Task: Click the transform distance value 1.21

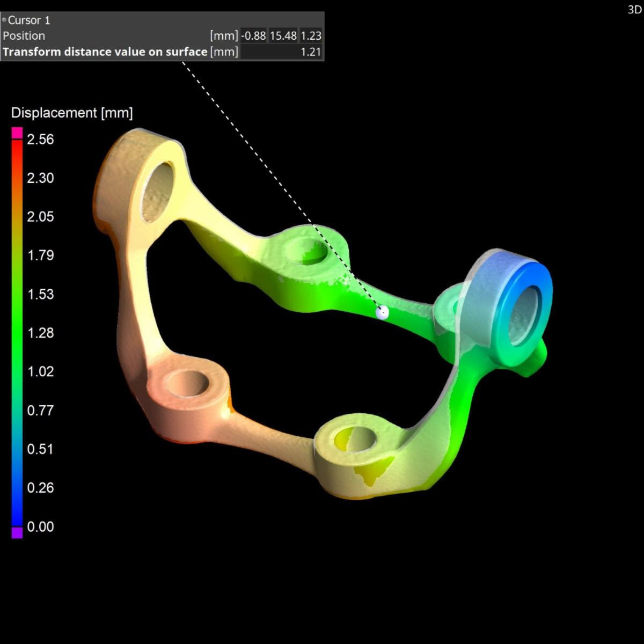Action: tap(311, 52)
